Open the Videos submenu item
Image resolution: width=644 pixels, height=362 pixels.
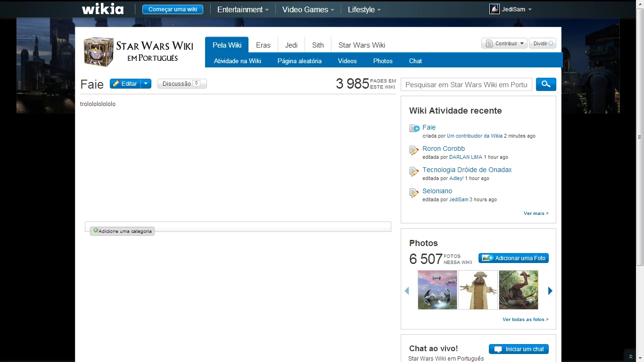pyautogui.click(x=347, y=61)
